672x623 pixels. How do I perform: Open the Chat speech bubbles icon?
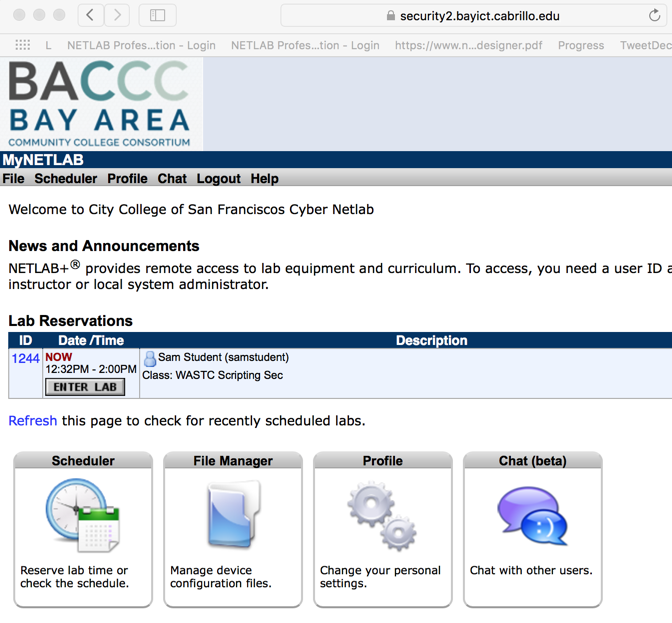pos(532,515)
